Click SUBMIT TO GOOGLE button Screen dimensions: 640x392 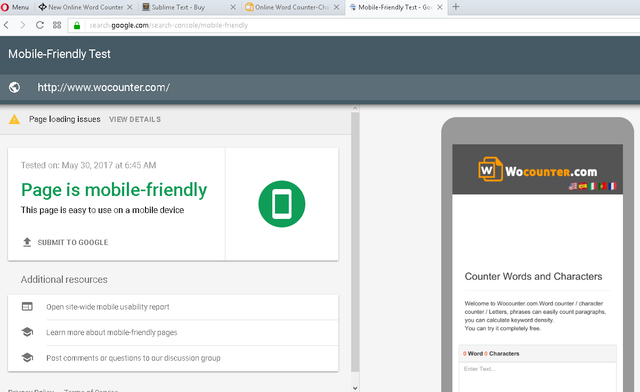tap(73, 242)
